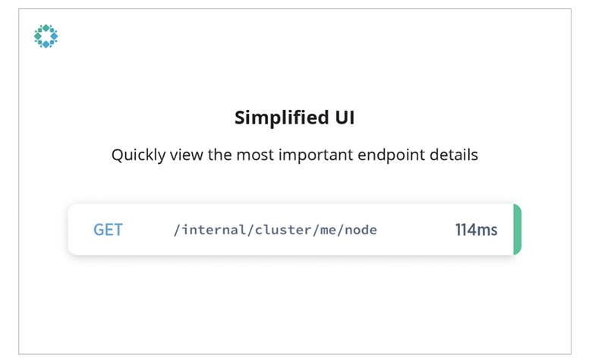
Task: Click the word 'Simplified' in the title
Action: [282, 118]
